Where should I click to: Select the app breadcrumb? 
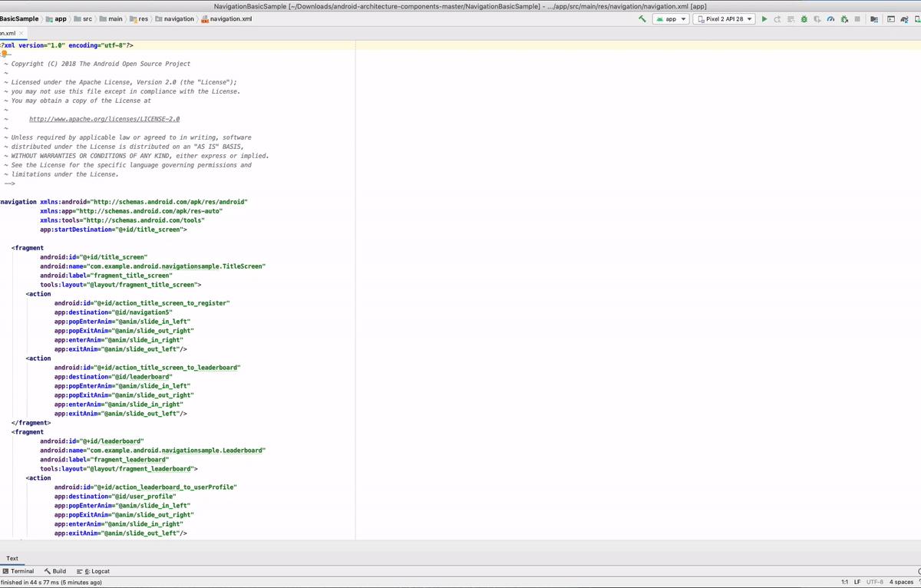coord(57,18)
